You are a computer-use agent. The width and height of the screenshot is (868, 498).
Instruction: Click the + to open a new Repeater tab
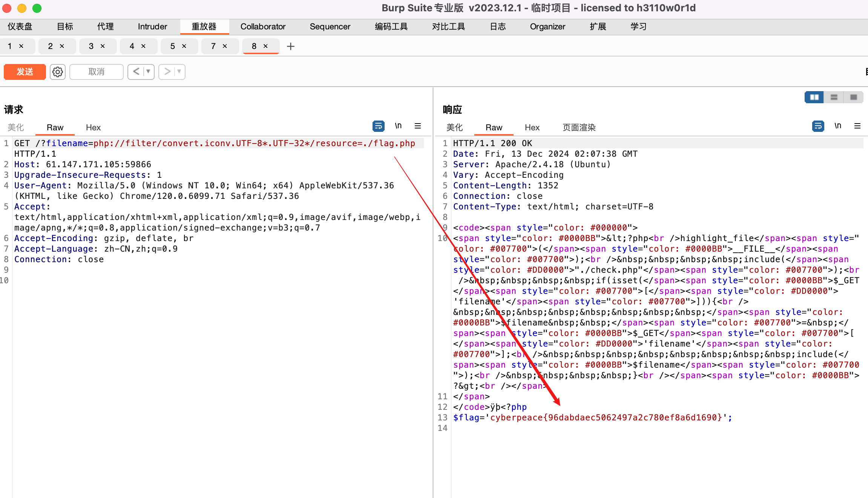[290, 46]
